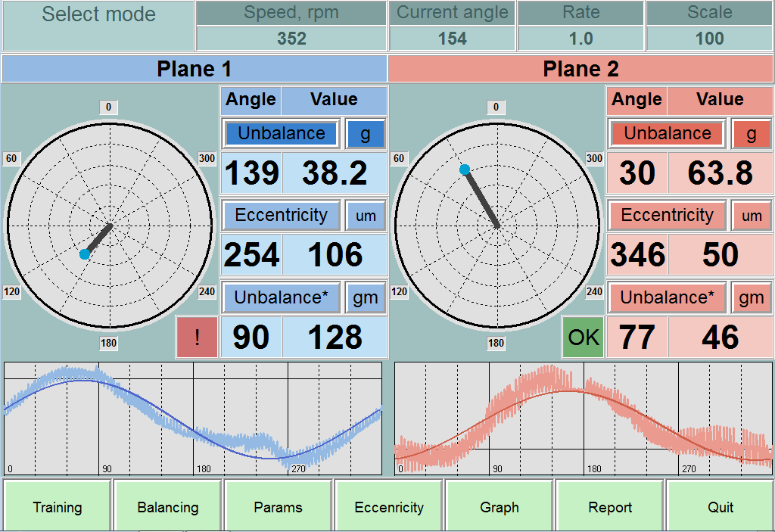Toggle the Plane 1 'g' unit button
775x532 pixels.
pos(366,134)
